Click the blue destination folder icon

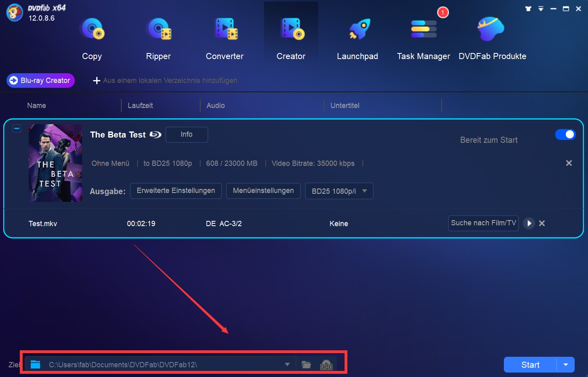pos(36,364)
